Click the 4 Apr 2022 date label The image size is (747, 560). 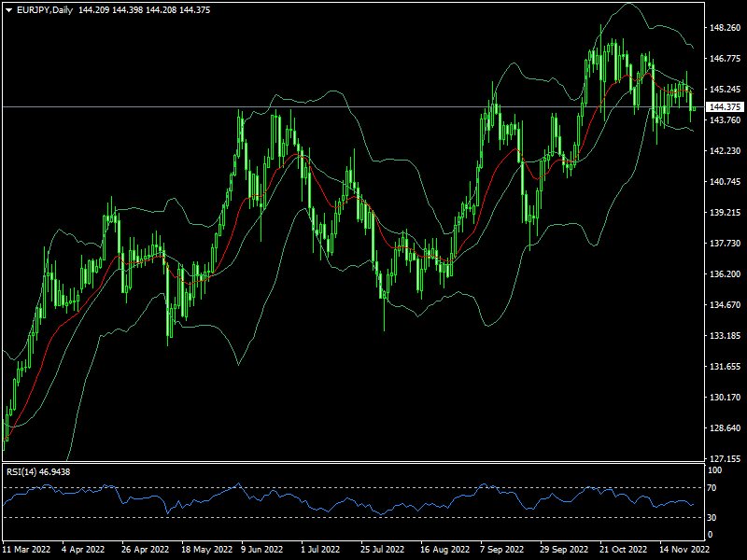83,550
